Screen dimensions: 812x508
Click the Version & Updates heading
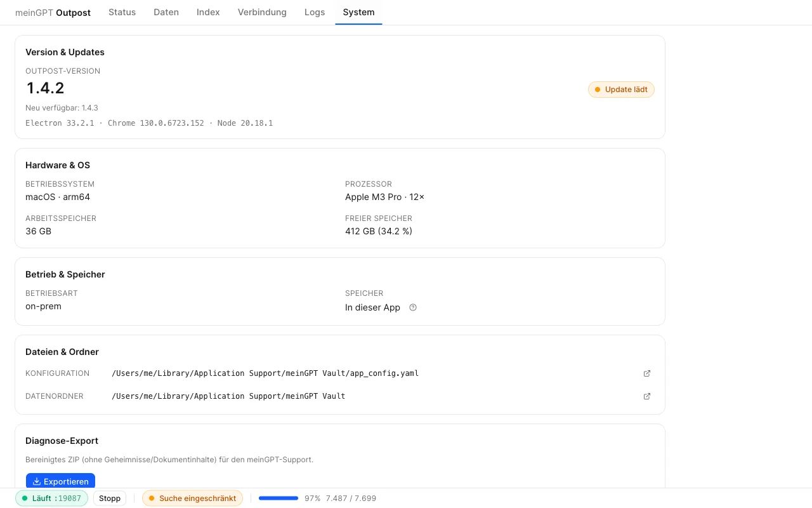(x=65, y=52)
